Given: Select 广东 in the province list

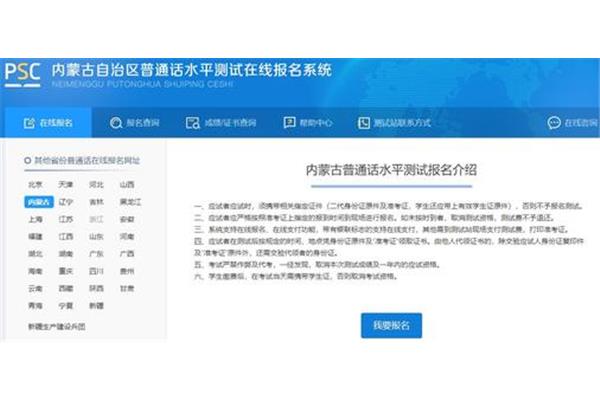Looking at the screenshot, I should [x=96, y=254].
